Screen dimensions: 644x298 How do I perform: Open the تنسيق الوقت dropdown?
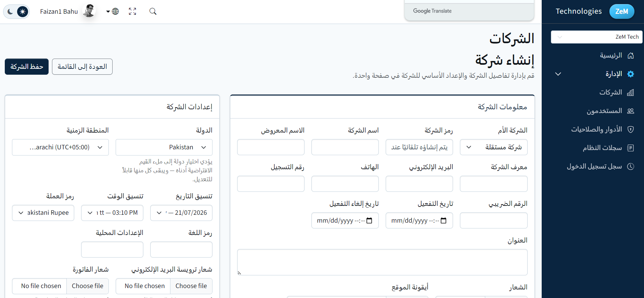(x=112, y=213)
